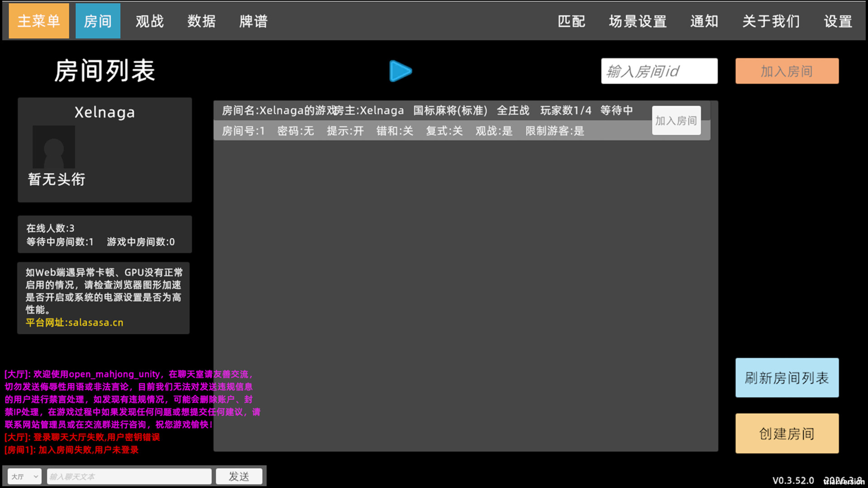Screen dimensions: 868x488
Task: Open the 关于我们 about us page
Action: click(x=771, y=21)
